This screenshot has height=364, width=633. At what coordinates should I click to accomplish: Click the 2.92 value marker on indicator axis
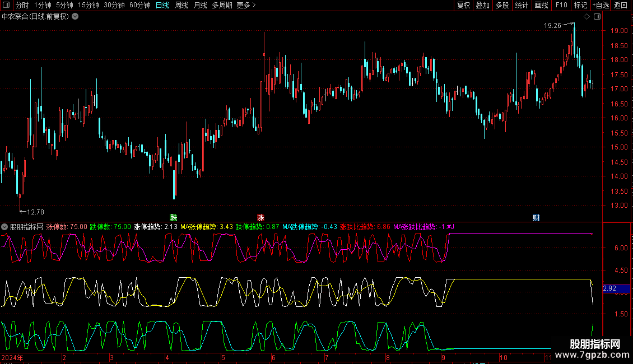pos(609,288)
